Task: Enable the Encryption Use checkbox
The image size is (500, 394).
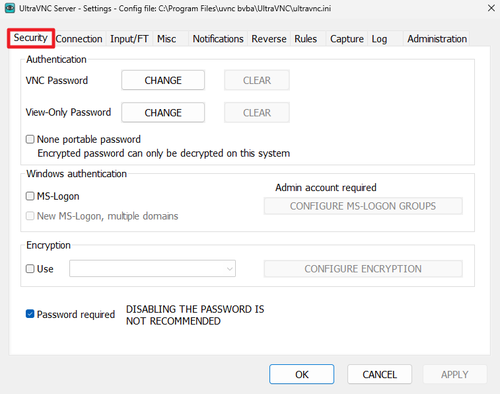Action: 30,269
